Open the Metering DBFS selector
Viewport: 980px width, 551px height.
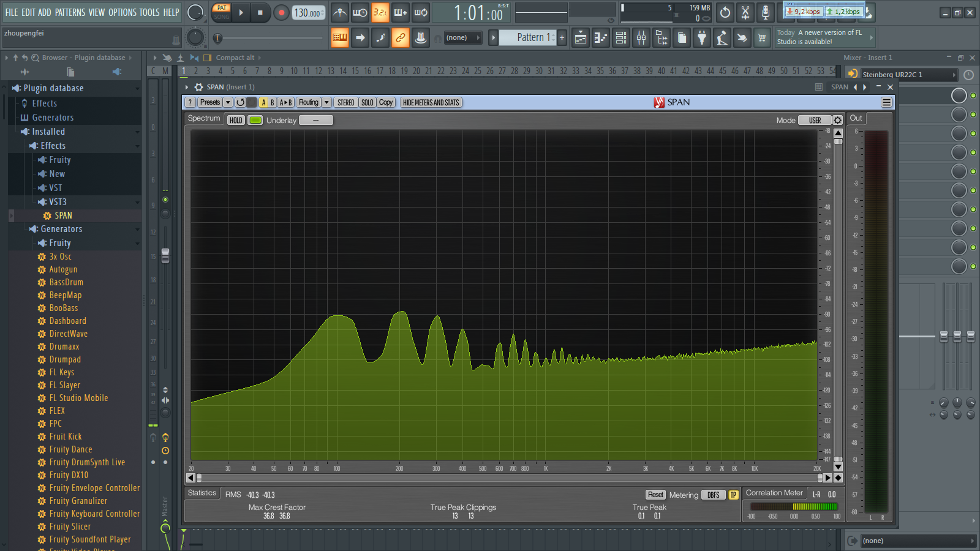coord(714,495)
